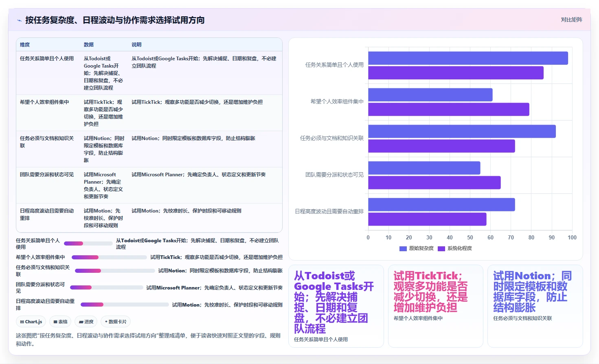Click the 系统化程度 legend color swatch
Image resolution: width=599 pixels, height=364 pixels.
(441, 248)
